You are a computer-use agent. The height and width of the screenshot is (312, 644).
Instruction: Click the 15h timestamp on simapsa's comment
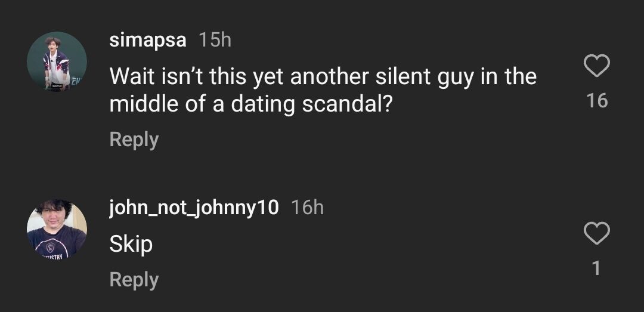(215, 40)
